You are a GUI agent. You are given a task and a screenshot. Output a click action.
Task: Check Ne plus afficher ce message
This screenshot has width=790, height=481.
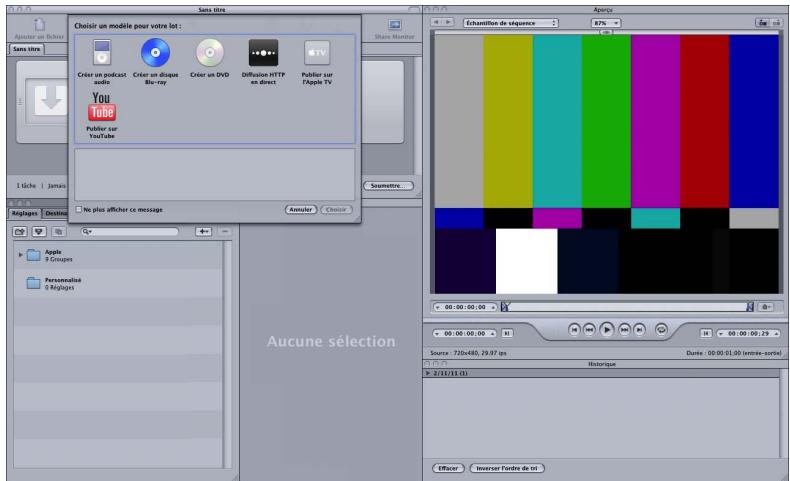tap(79, 210)
